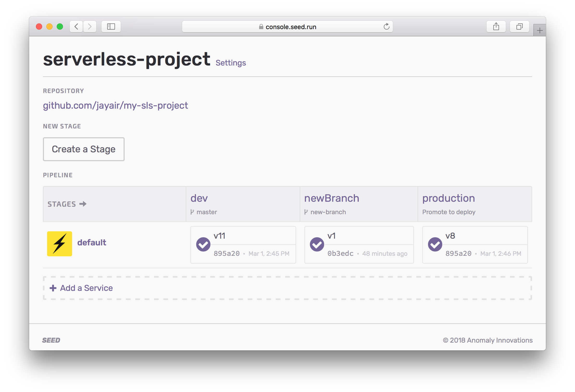Open the newBranch stage heading
This screenshot has height=392, width=575.
[x=331, y=198]
